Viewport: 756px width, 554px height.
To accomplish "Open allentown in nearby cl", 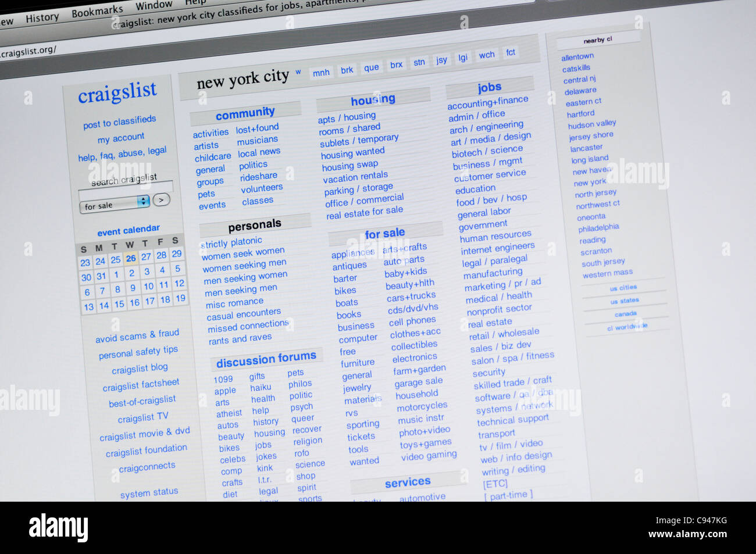I will [577, 57].
